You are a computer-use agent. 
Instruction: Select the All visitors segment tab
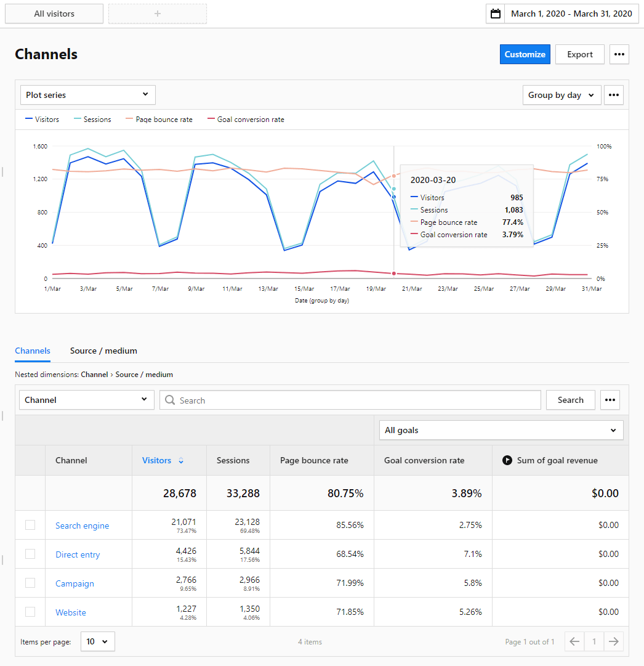[54, 14]
